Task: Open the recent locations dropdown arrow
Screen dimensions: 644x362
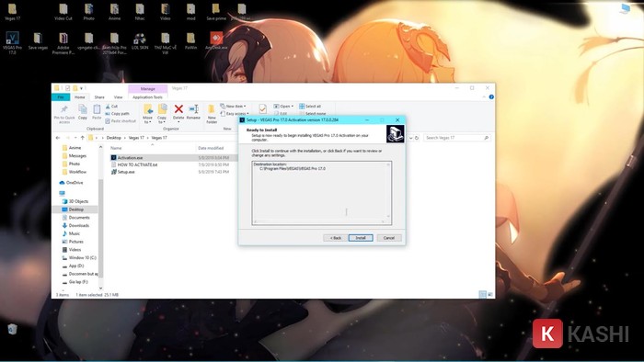Action: pyautogui.click(x=75, y=138)
